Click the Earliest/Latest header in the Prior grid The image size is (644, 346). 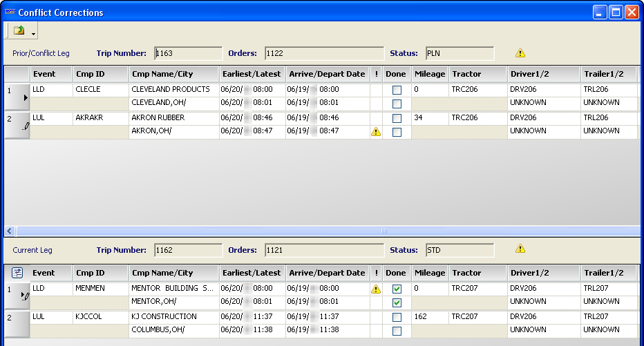(252, 74)
